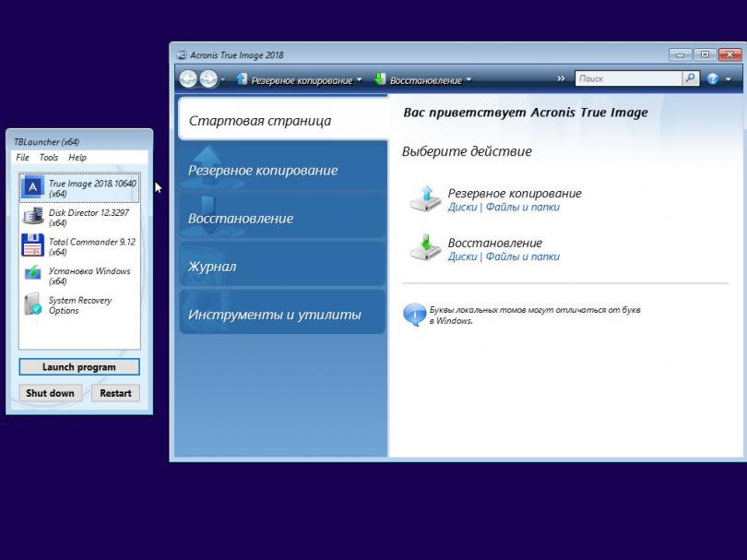This screenshot has height=560, width=747.
Task: Maximize the Acronis True Image window
Action: (705, 54)
